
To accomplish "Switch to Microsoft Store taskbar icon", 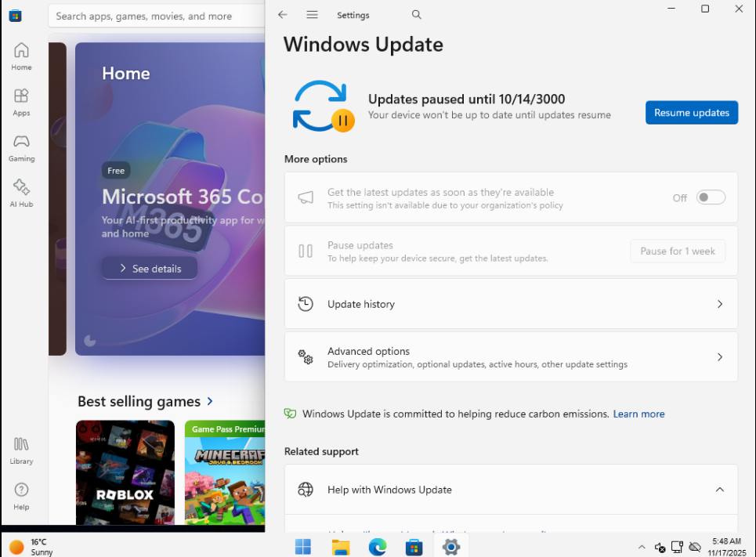I will [414, 547].
